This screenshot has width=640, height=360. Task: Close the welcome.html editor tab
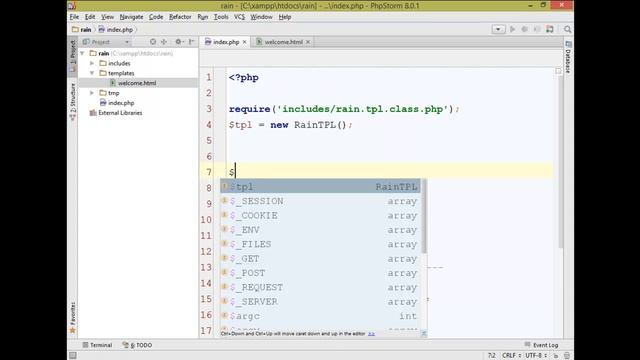click(x=308, y=42)
